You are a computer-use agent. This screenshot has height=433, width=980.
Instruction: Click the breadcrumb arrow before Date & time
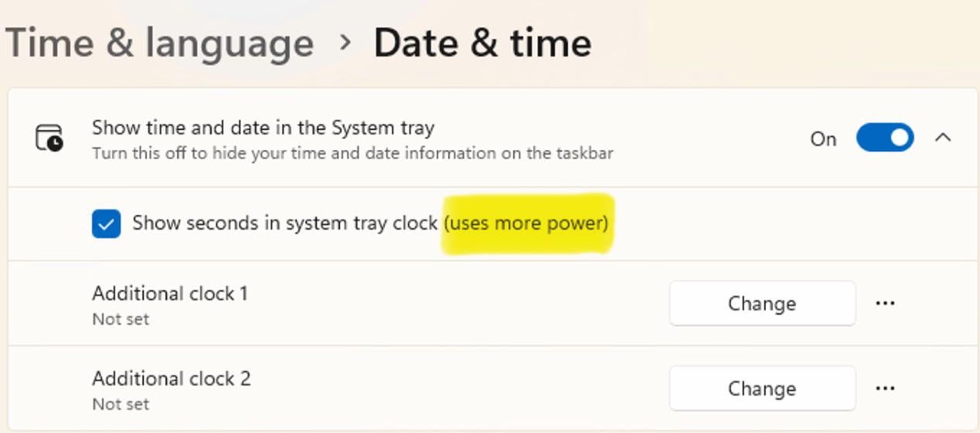pos(344,43)
